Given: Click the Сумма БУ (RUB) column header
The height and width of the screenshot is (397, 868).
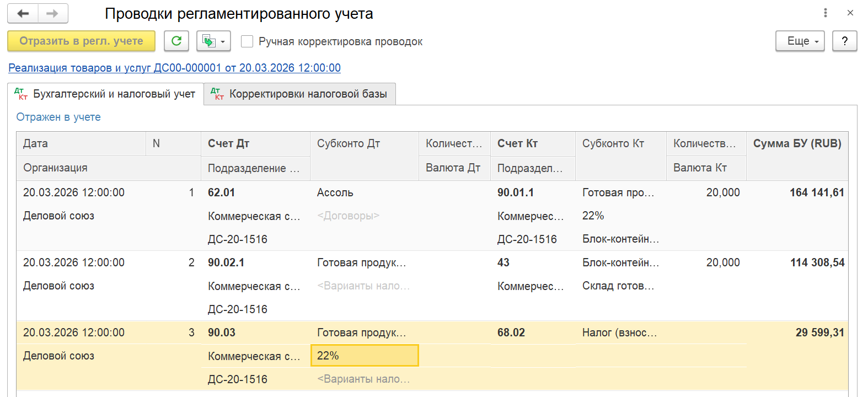Looking at the screenshot, I should coord(797,156).
